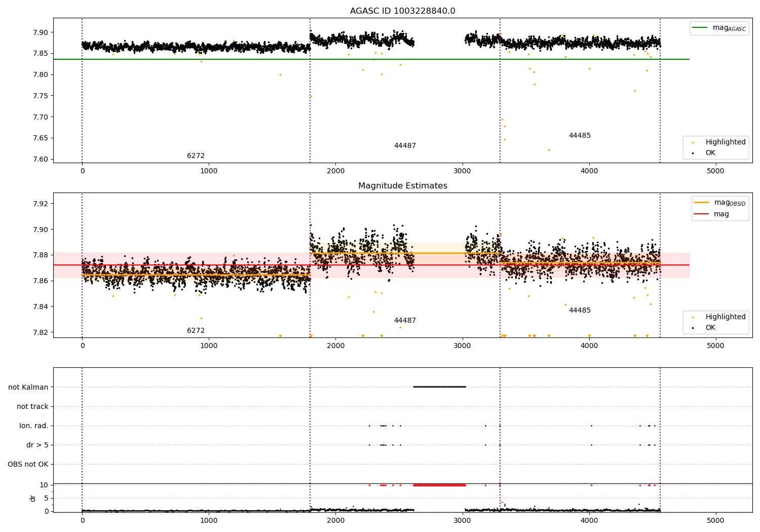Click the "Ion. rad." axis label

click(x=34, y=426)
